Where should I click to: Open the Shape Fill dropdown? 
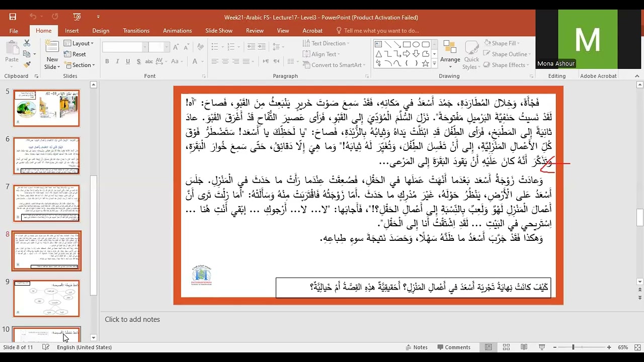tap(503, 43)
